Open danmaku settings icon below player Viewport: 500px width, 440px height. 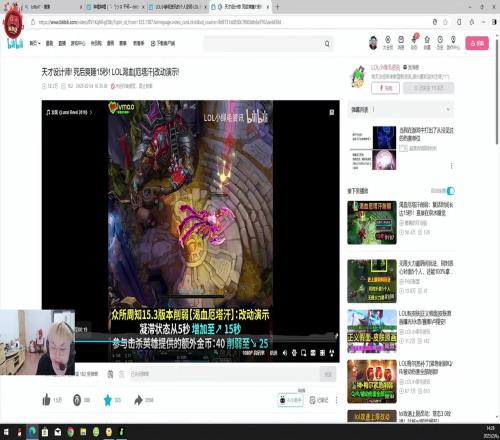pyautogui.click(x=122, y=374)
